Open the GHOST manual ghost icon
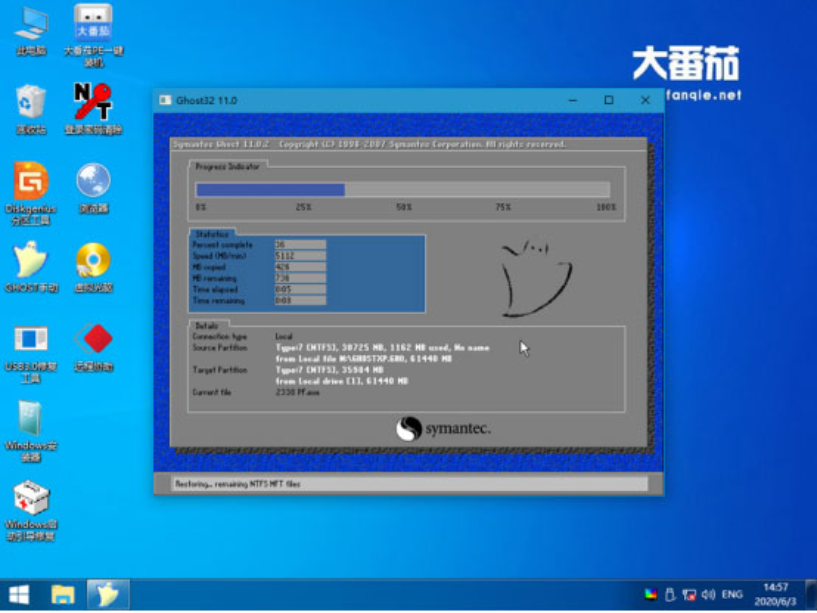 point(30,260)
